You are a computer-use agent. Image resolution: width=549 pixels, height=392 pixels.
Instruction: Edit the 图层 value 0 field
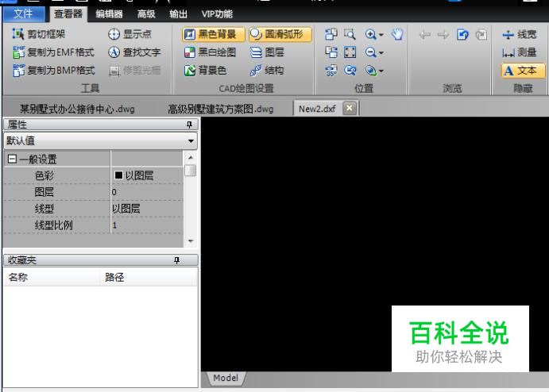pyautogui.click(x=147, y=191)
